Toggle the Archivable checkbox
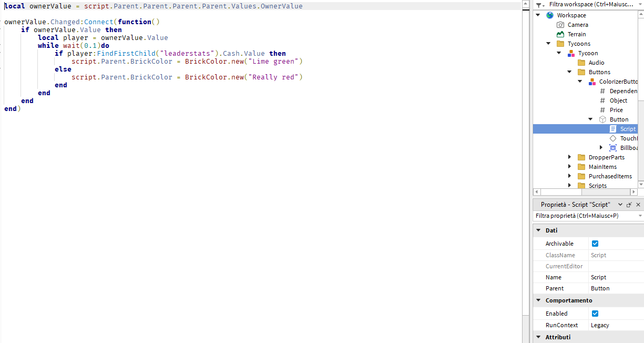This screenshot has height=343, width=644. tap(595, 244)
